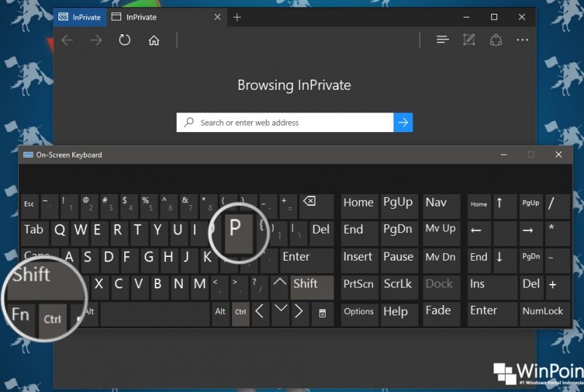Tap the down arrow chevron key

(280, 315)
